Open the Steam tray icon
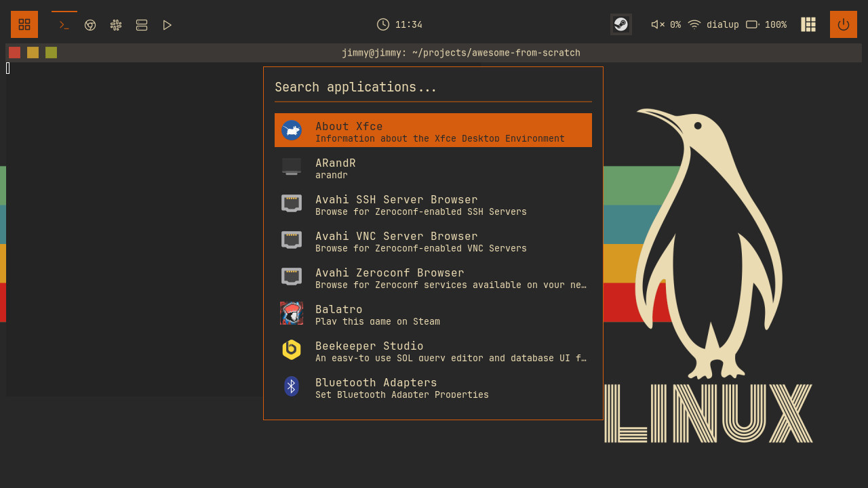 click(621, 24)
